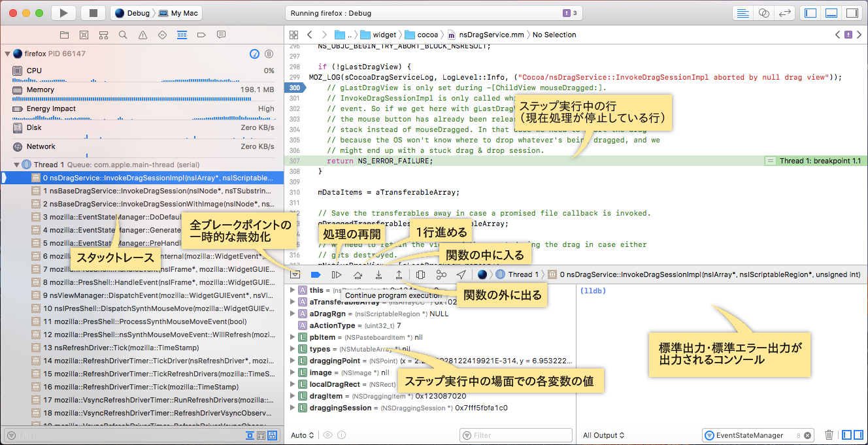868x445 pixels.
Task: Click the Step Out debug icon
Action: pos(399,274)
